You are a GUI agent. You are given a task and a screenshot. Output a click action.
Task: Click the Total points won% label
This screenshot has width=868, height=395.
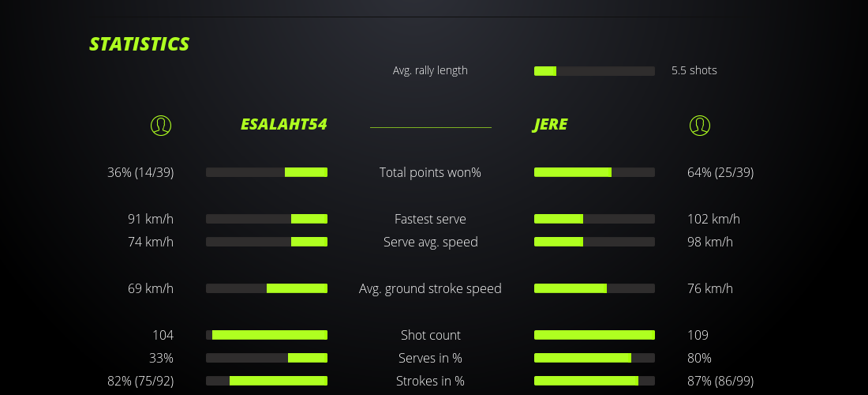[430, 172]
